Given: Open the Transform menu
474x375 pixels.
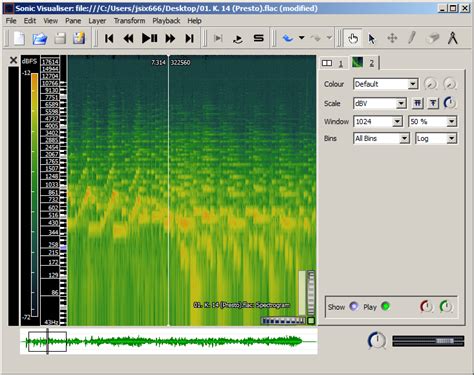Looking at the screenshot, I should [129, 21].
